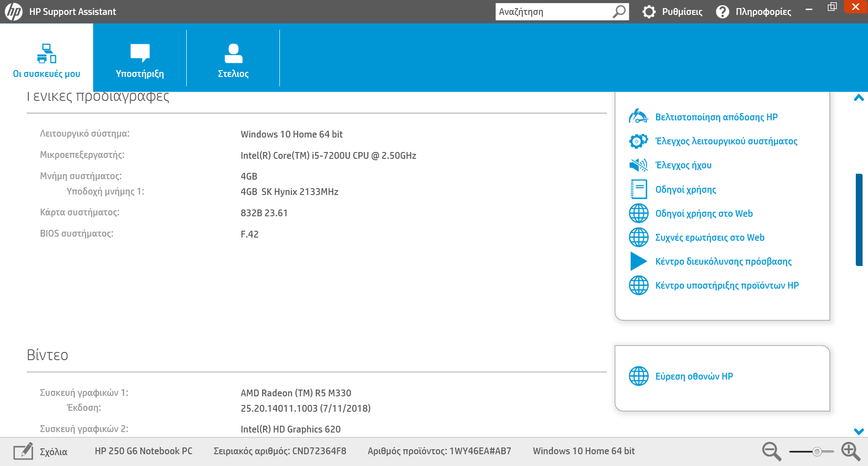Image resolution: width=868 pixels, height=466 pixels.
Task: Select the Μικροεπεξεργαστής label
Action: 82,155
